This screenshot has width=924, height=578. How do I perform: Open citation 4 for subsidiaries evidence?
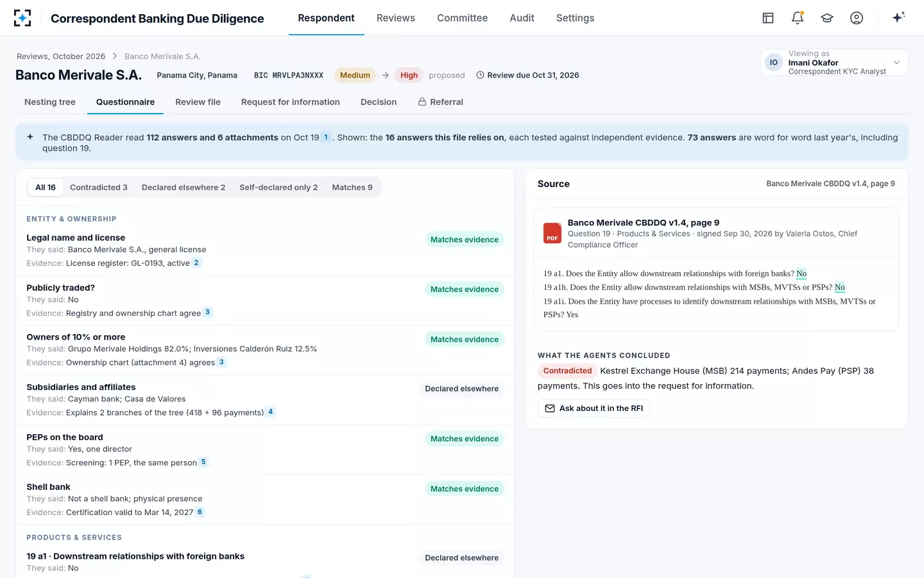[x=271, y=412]
